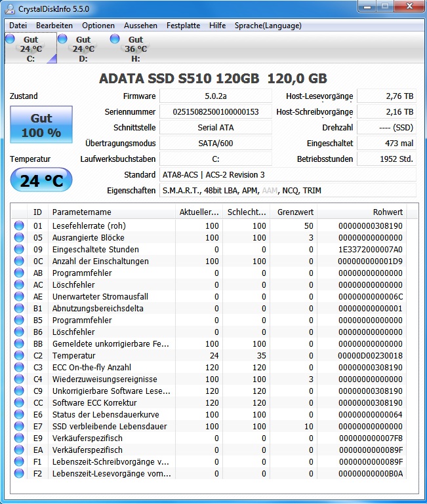Open the Optionen menu

click(x=98, y=26)
